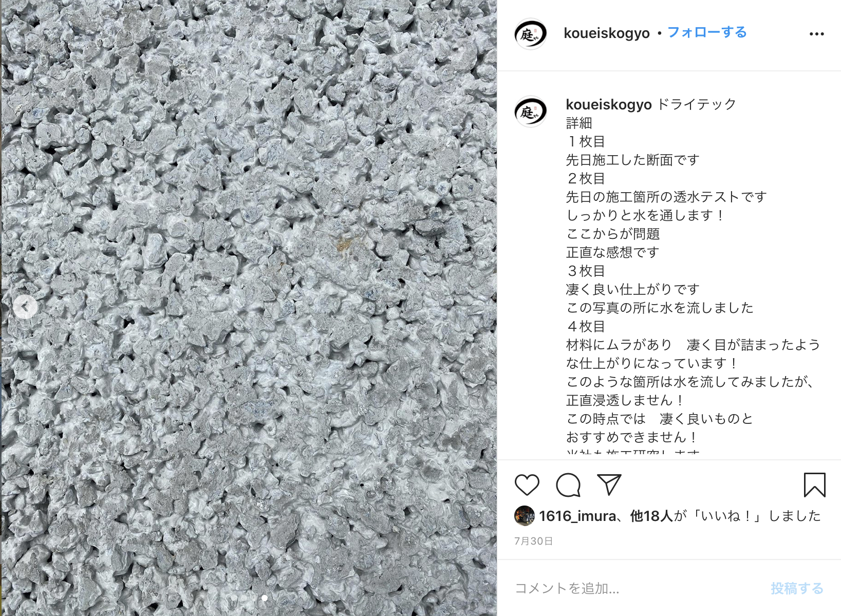Share the post via paper plane icon

click(x=609, y=484)
